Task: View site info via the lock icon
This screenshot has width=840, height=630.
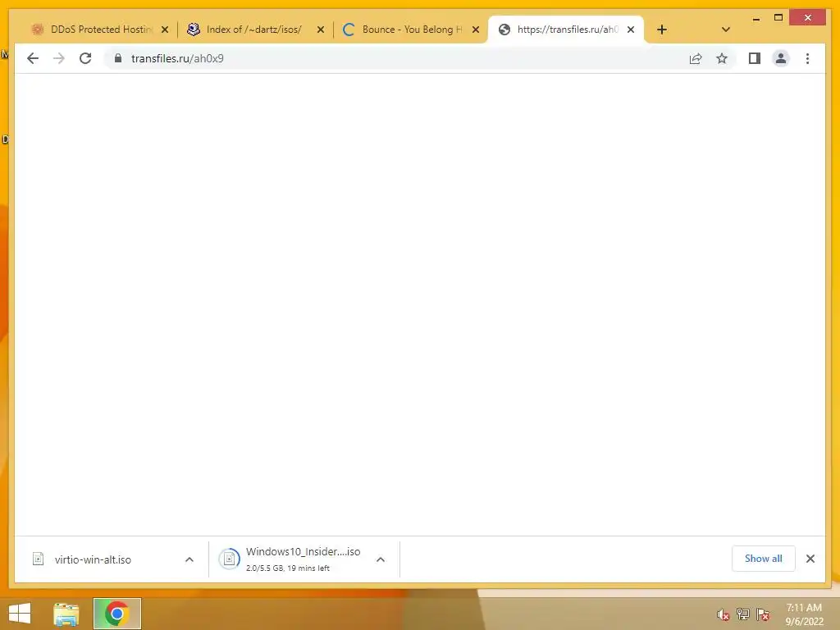Action: click(x=118, y=58)
